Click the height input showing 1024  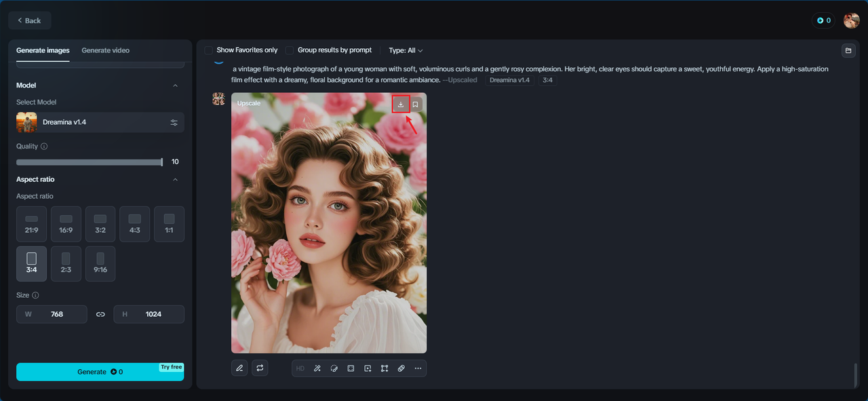[x=149, y=314]
